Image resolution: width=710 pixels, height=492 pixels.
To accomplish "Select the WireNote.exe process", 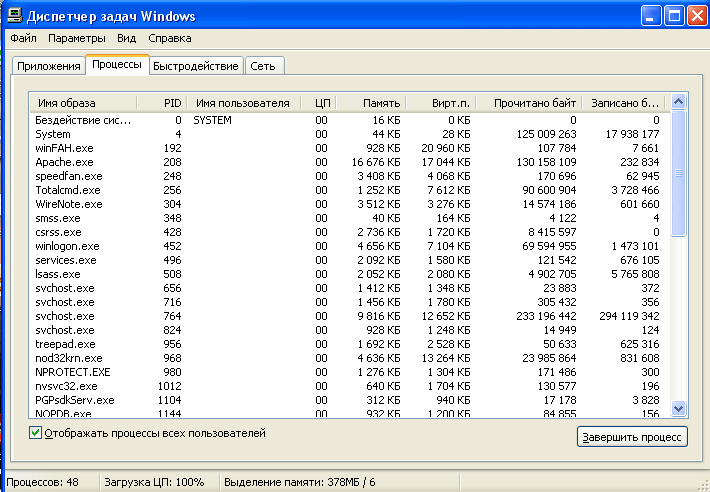I will (347, 204).
